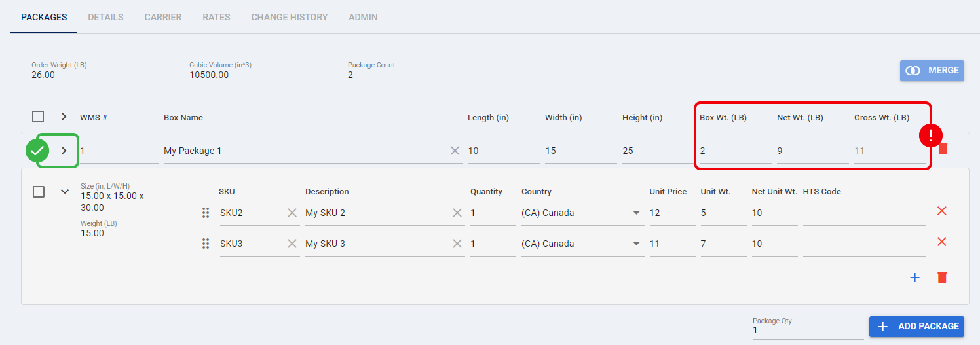Clear the My Package 1 box name
Screen dimensions: 980x345
[x=455, y=151]
